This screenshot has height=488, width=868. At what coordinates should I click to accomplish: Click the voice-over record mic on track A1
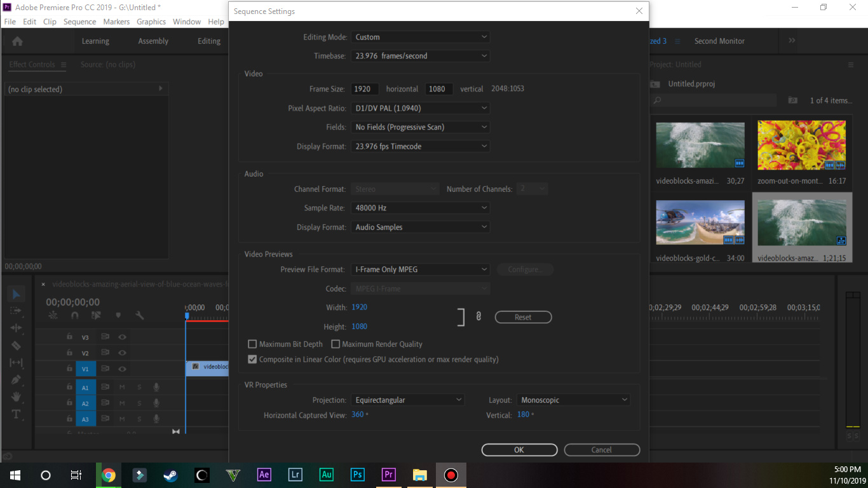[x=156, y=386]
